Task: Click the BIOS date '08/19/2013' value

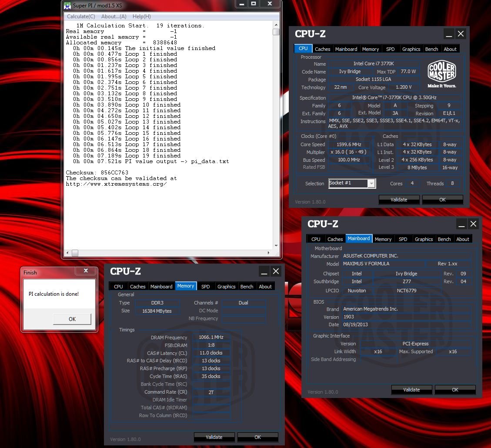Action: tap(355, 324)
